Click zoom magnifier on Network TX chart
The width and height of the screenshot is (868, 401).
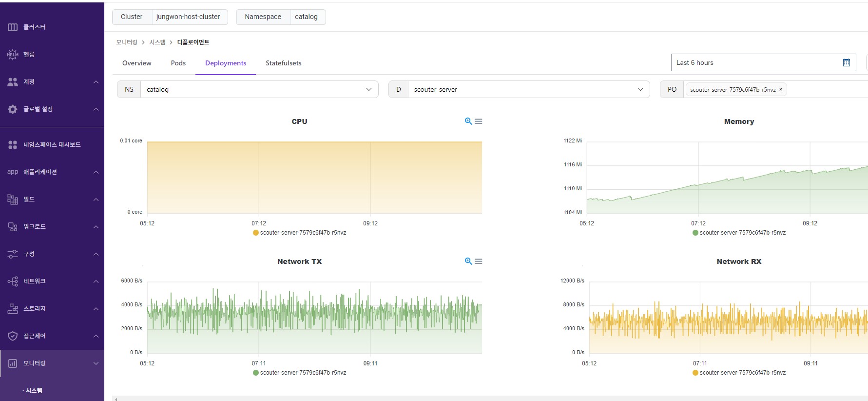click(468, 261)
